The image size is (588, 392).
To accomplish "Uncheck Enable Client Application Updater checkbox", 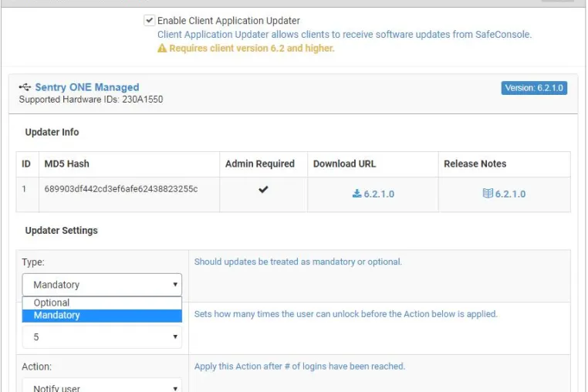I will pos(149,20).
